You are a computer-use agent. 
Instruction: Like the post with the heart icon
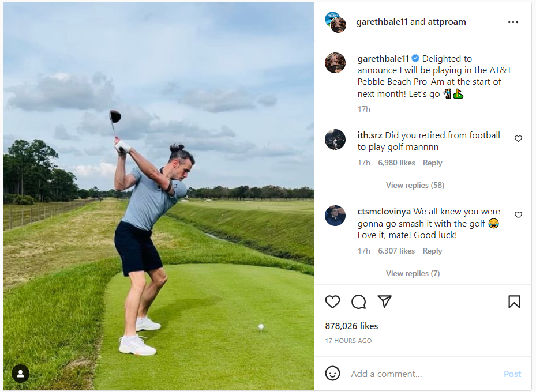[333, 301]
